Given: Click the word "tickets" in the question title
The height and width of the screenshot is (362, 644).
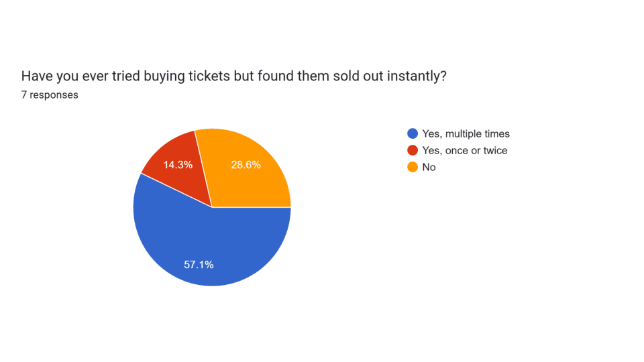Looking at the screenshot, I should pyautogui.click(x=209, y=76).
